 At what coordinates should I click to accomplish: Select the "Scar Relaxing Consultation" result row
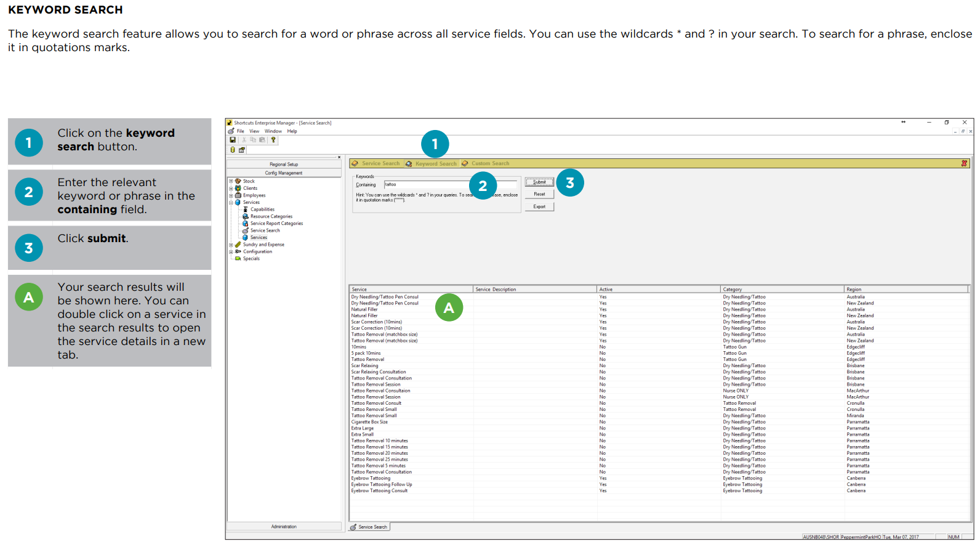659,372
